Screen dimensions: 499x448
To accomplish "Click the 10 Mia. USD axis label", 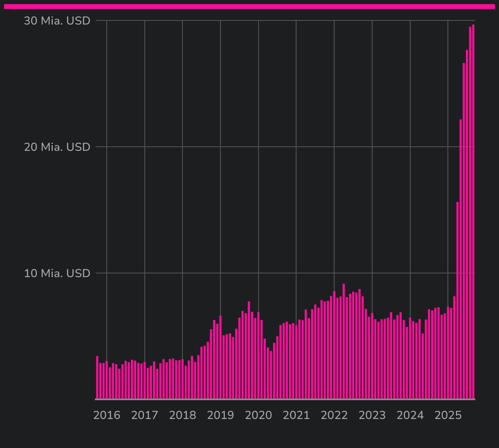I will point(57,273).
